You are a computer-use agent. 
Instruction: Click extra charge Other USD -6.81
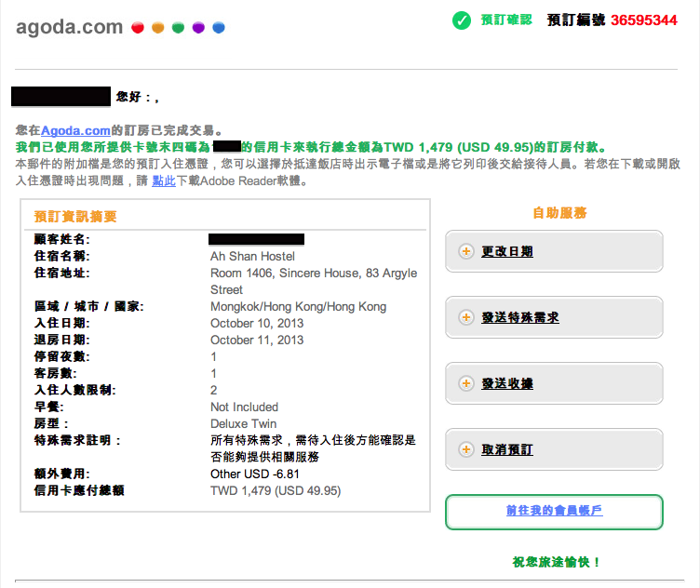click(x=255, y=474)
